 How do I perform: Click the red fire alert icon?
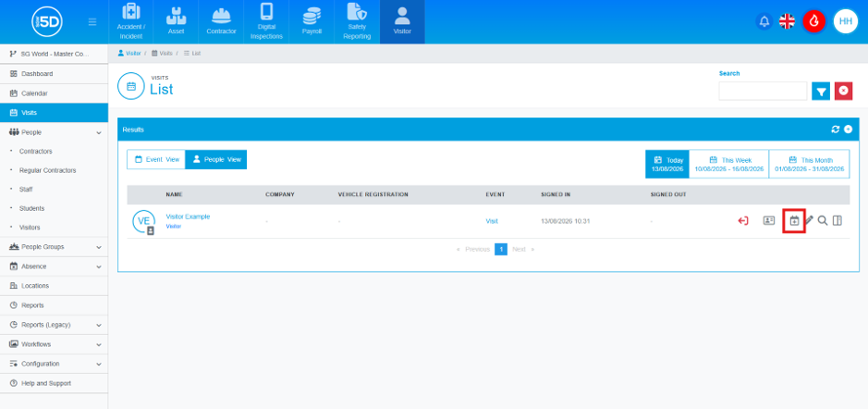pyautogui.click(x=813, y=21)
